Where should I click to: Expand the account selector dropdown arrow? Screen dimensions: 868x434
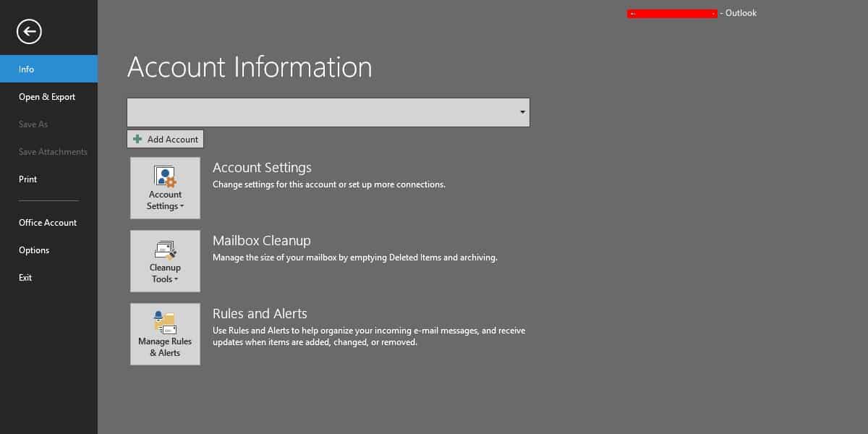pos(522,113)
